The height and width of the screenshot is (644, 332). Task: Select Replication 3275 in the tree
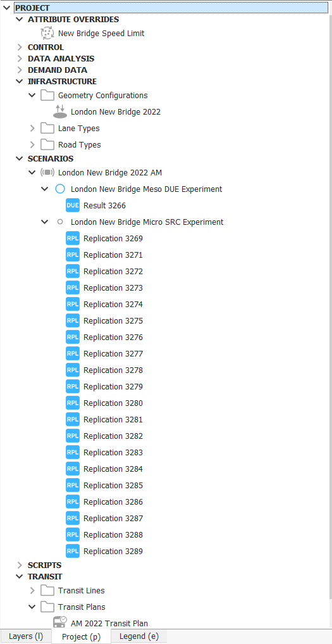[113, 321]
